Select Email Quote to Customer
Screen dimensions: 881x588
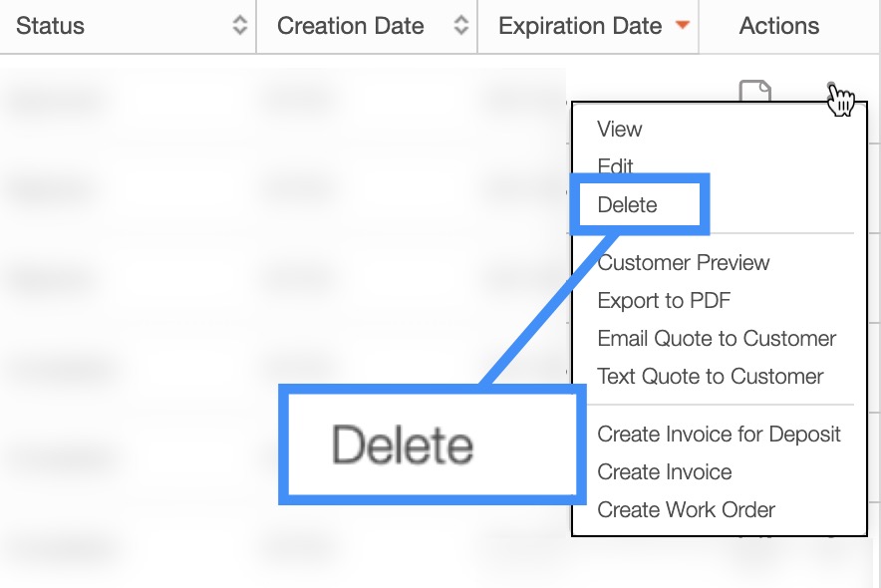pyautogui.click(x=717, y=339)
